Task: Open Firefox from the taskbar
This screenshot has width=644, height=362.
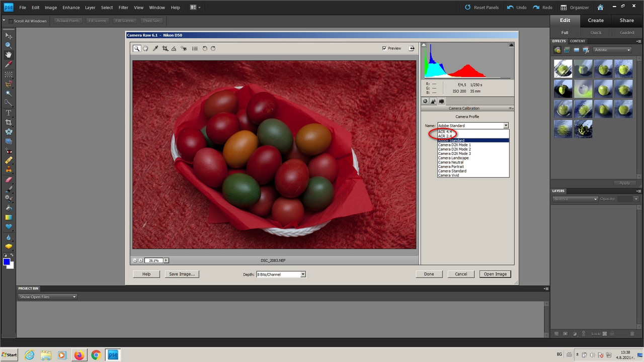Action: pos(79,355)
